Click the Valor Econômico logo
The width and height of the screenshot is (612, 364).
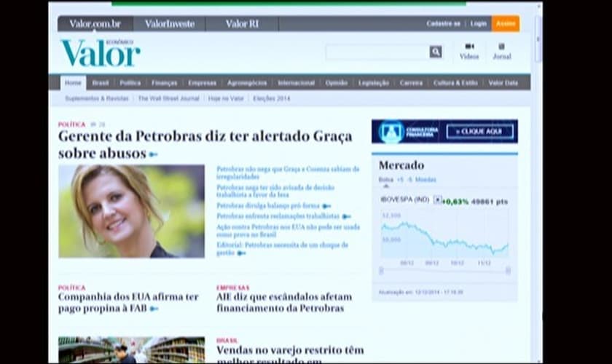pos(100,52)
